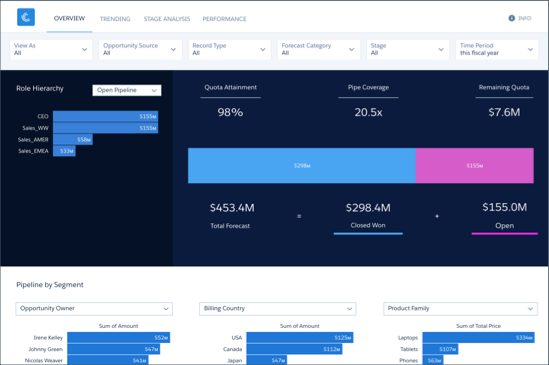
Task: Open the Product Family segment dropdown
Action: point(460,309)
